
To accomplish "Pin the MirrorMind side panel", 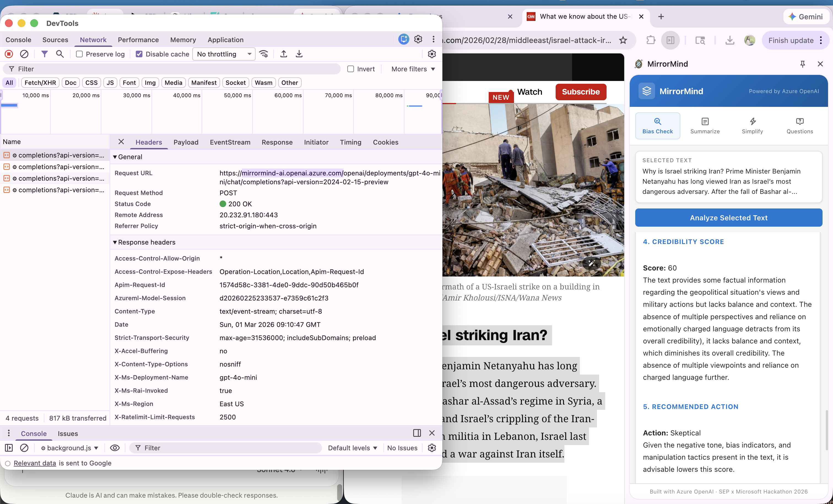I will click(x=803, y=64).
